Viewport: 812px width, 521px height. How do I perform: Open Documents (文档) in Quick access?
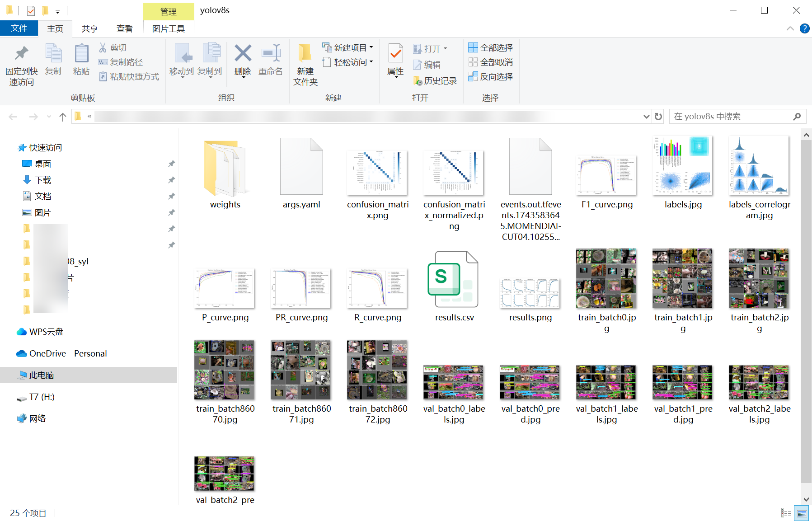tap(43, 196)
